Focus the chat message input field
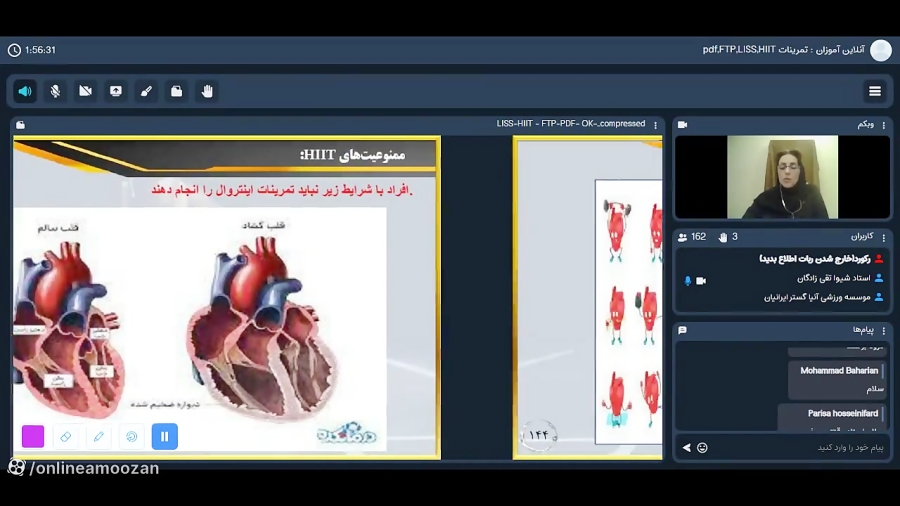The height and width of the screenshot is (506, 900). (x=798, y=447)
